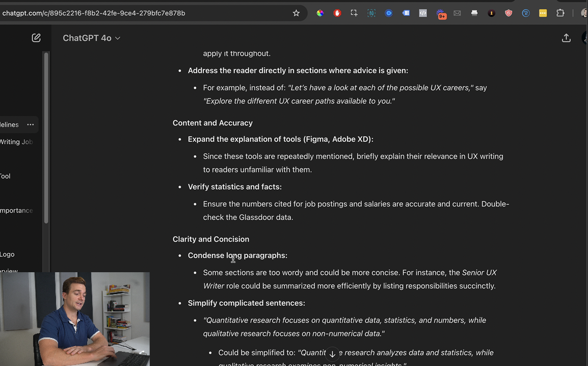Open the extension with the 9+ badge
Viewport: 588px width, 366px height.
tap(441, 14)
